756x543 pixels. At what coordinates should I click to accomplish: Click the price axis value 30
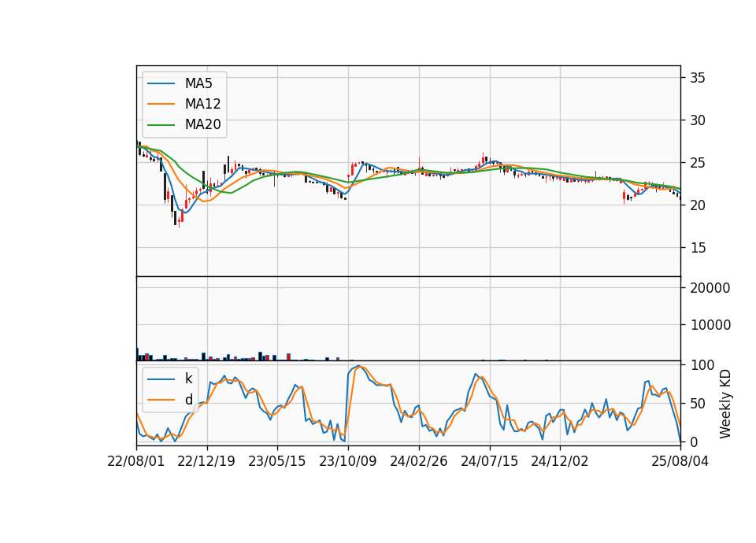[698, 120]
